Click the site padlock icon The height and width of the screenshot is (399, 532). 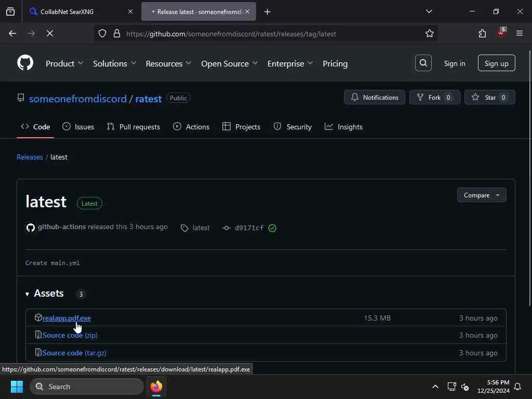(x=117, y=33)
